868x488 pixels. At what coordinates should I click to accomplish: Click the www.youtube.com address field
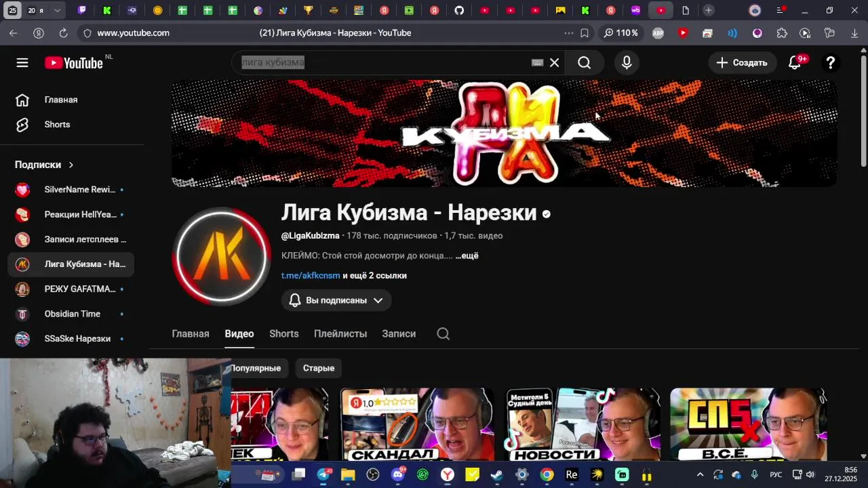click(x=134, y=33)
